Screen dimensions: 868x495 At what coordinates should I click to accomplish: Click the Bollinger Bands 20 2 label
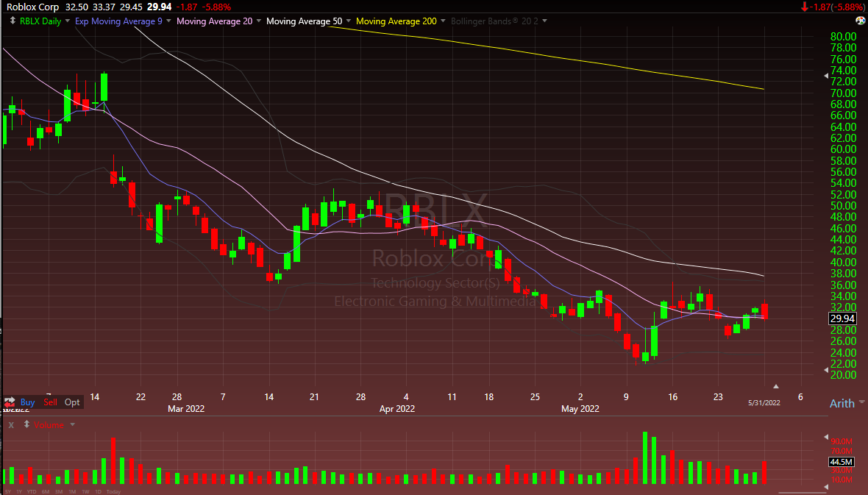coord(494,21)
